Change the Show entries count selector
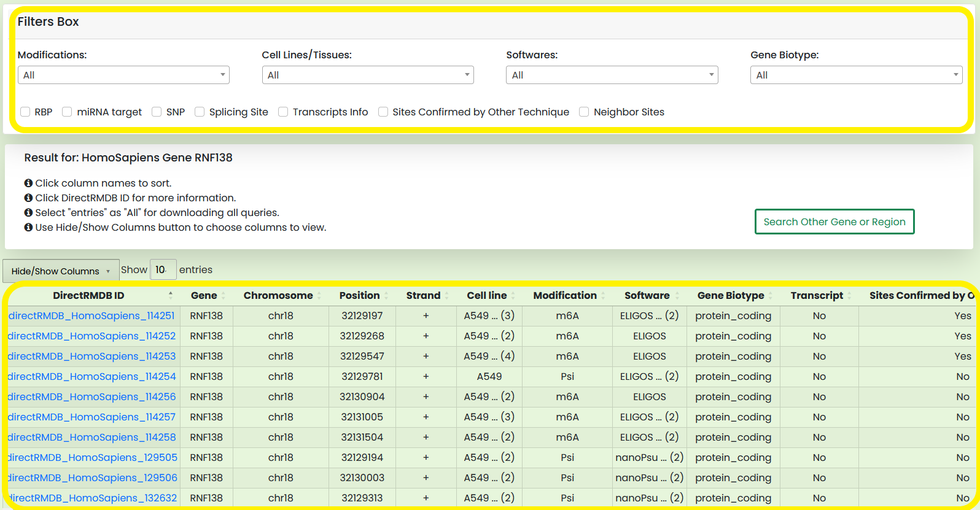The height and width of the screenshot is (510, 980). click(163, 269)
